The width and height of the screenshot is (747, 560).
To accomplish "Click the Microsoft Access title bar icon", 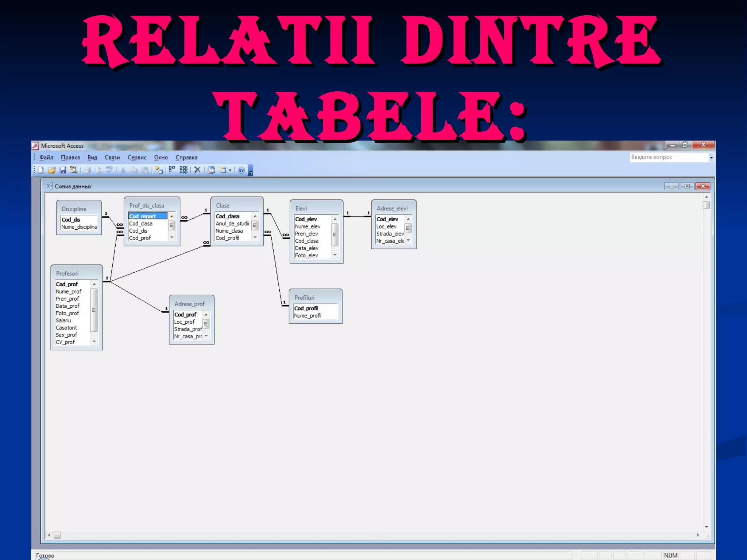I will pos(35,146).
